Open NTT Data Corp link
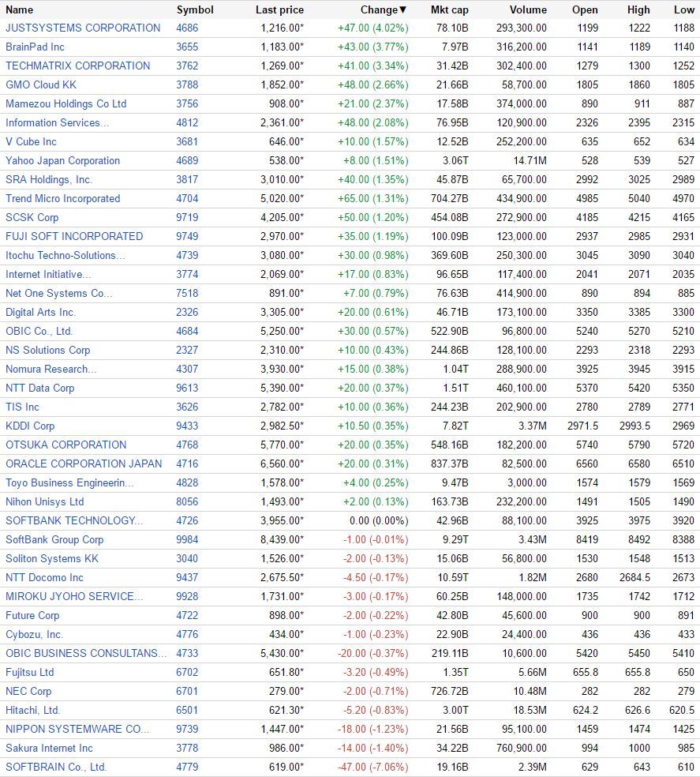This screenshot has width=700, height=777. (x=39, y=388)
